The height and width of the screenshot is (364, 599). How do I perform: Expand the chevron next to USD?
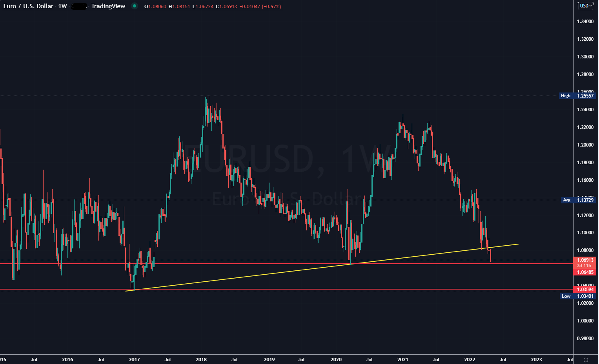point(591,6)
